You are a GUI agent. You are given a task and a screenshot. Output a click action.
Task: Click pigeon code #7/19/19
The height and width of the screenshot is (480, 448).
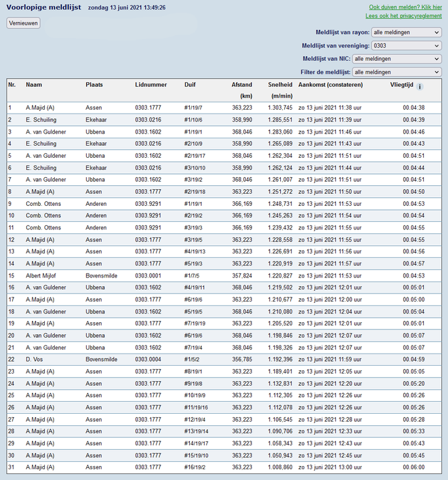195,324
